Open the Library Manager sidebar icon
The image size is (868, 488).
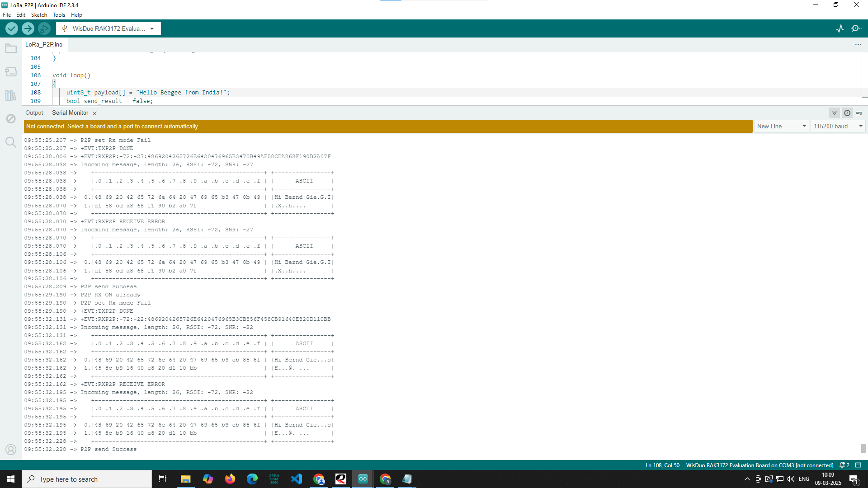coord(11,95)
